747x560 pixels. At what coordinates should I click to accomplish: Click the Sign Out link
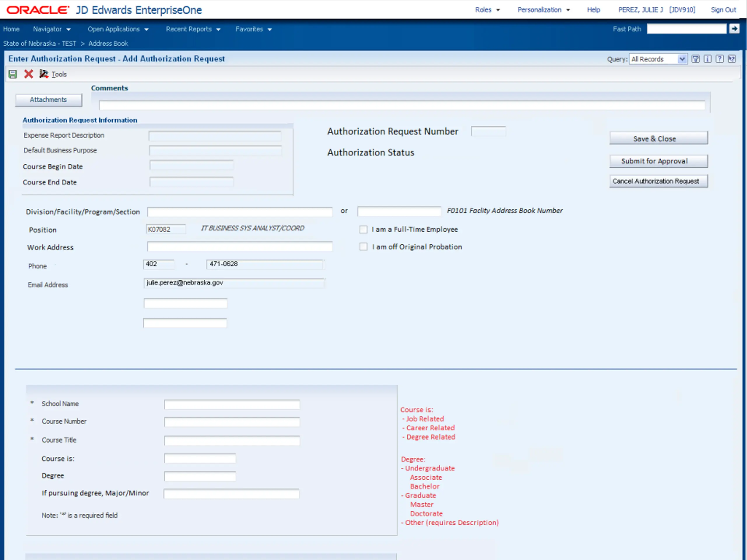723,10
